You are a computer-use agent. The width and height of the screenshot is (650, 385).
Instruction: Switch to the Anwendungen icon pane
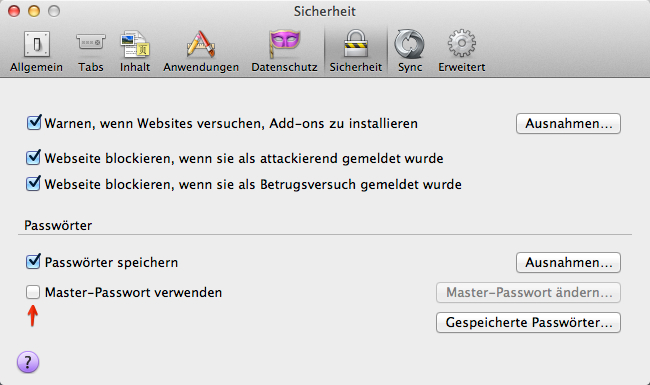click(201, 44)
